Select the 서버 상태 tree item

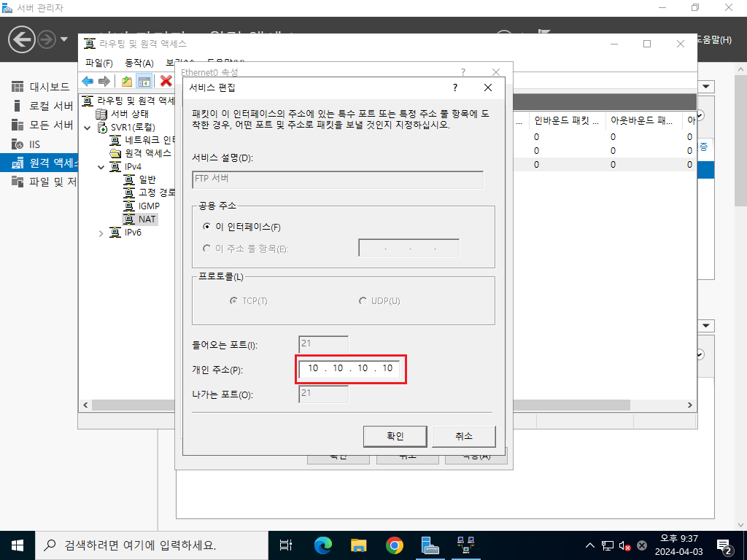[122, 114]
